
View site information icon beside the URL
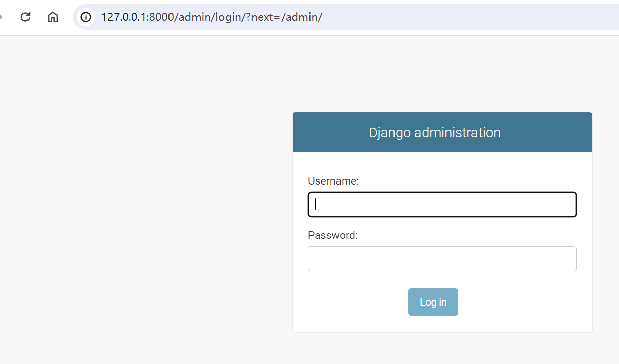tap(86, 17)
